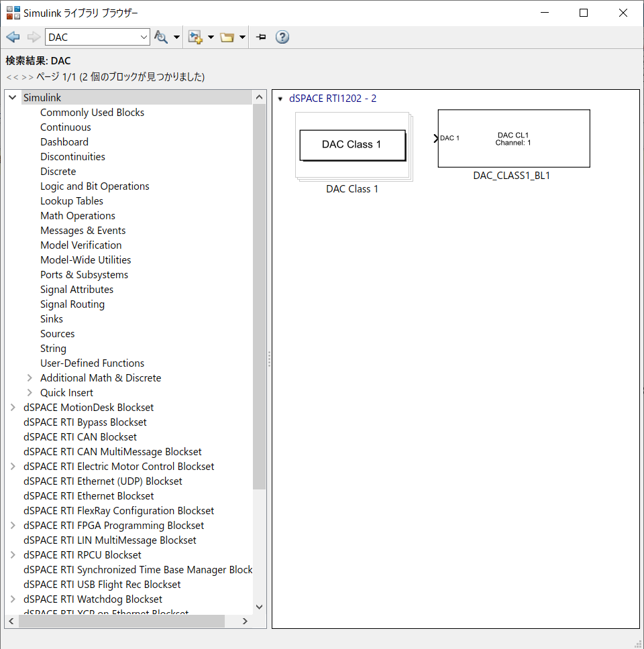Expand the Quick Insert category

coord(30,392)
